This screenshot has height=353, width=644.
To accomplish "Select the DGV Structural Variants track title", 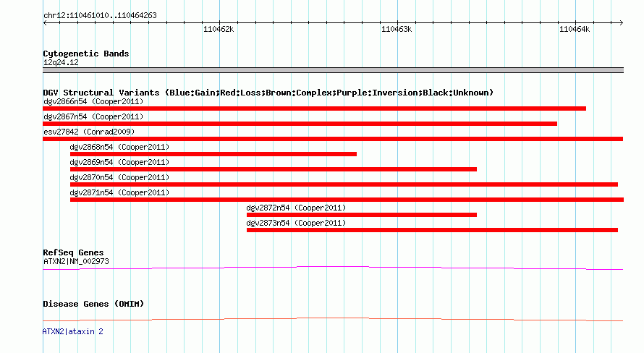I will 268,93.
